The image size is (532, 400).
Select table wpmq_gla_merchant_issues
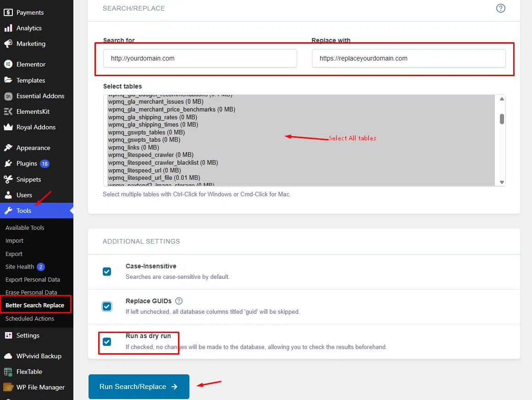(156, 102)
